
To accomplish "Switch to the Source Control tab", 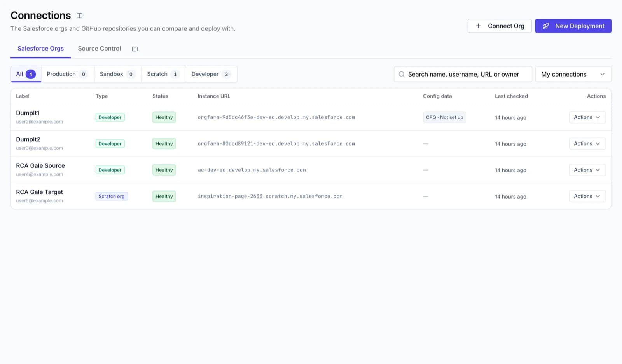I will (100, 49).
